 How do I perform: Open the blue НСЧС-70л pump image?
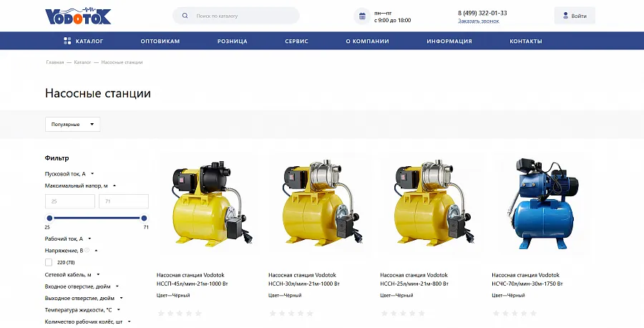click(543, 204)
